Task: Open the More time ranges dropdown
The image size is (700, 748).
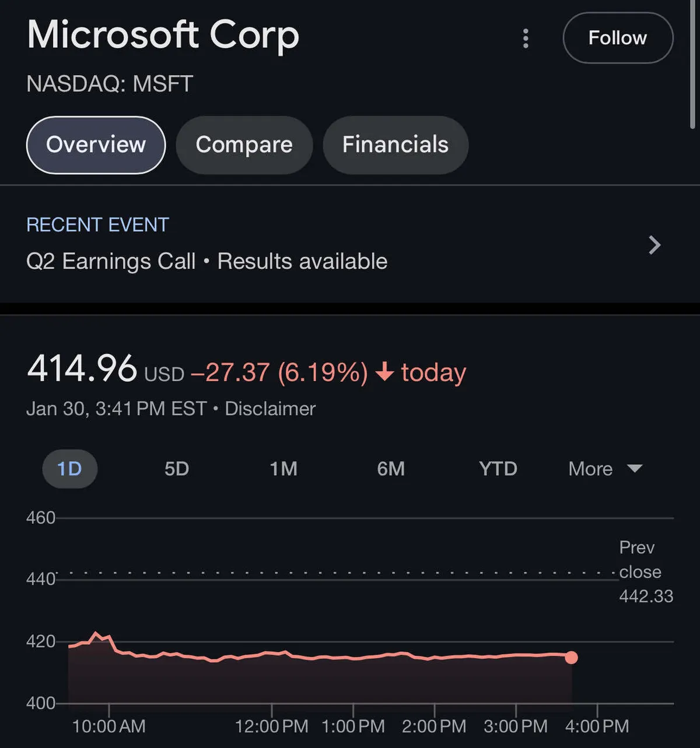Action: [591, 469]
